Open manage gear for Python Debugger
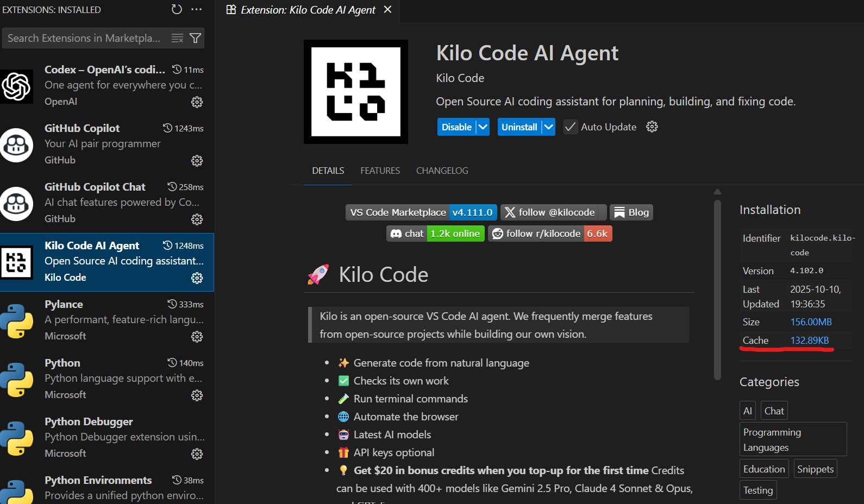The width and height of the screenshot is (864, 504). pos(197,454)
